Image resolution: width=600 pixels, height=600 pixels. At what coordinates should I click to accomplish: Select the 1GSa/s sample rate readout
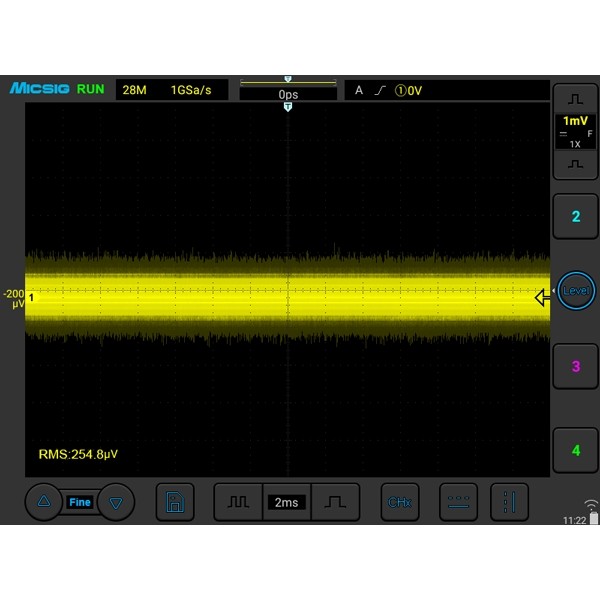191,90
